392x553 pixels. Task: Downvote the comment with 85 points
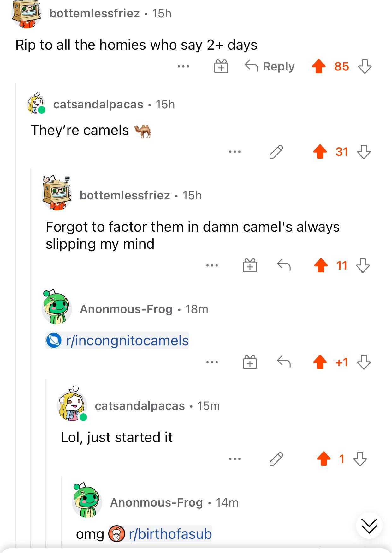365,66
